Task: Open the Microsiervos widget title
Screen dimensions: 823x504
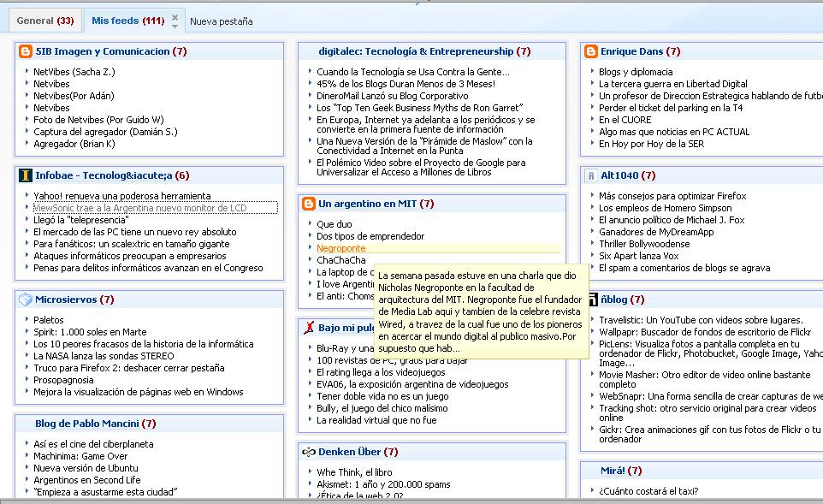Action: pyautogui.click(x=66, y=299)
